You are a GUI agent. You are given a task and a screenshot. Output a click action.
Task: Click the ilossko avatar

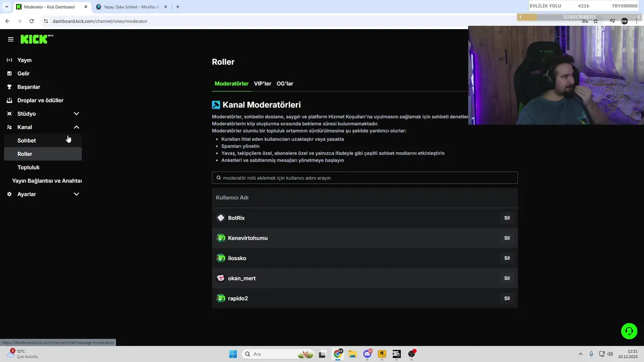(x=220, y=258)
